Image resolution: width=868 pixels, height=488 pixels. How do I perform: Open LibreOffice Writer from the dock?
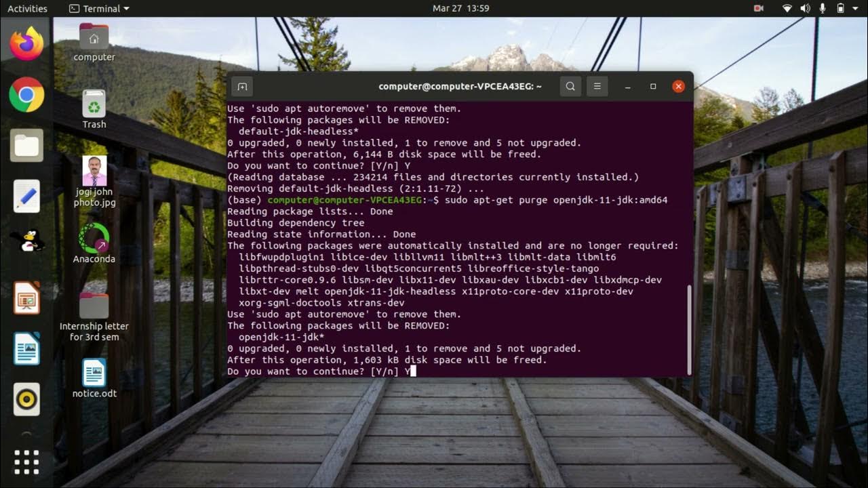click(x=26, y=348)
